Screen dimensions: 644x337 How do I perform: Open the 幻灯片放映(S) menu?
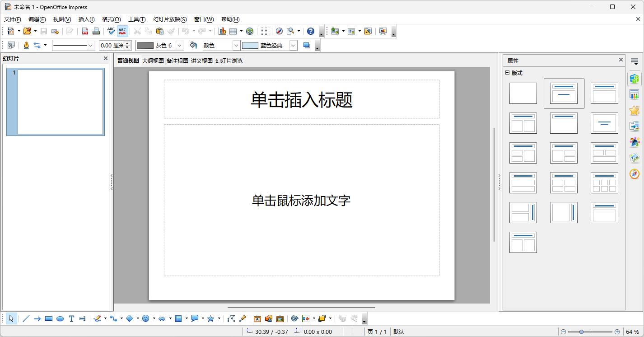(x=170, y=19)
